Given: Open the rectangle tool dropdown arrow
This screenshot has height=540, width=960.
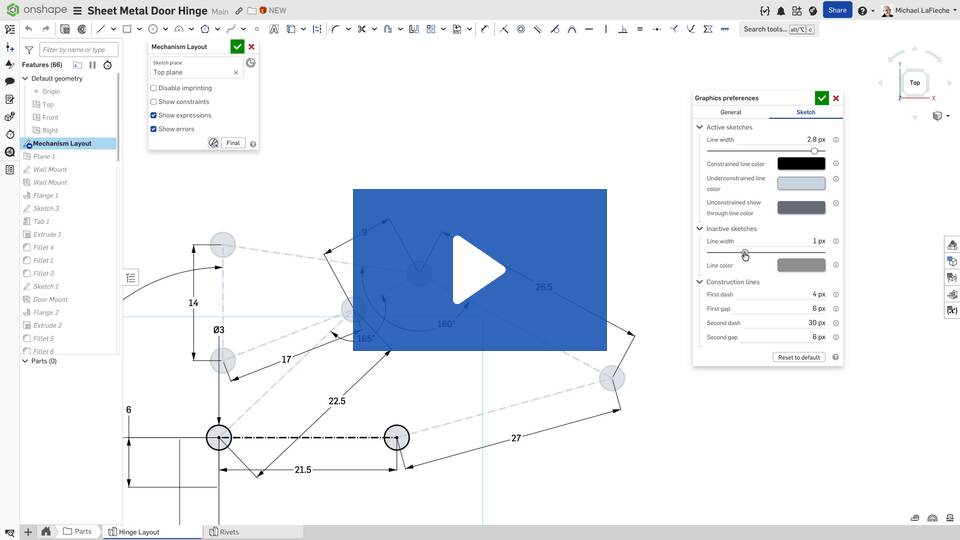Looking at the screenshot, I should pos(140,29).
